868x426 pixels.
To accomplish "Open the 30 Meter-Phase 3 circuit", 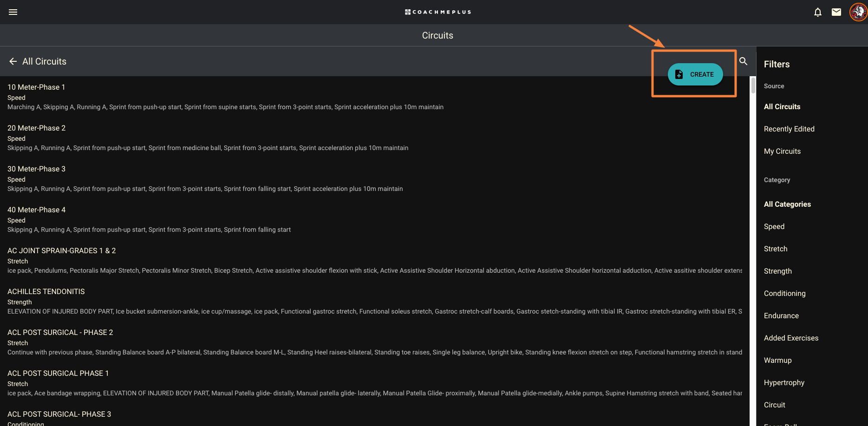I will click(x=375, y=178).
